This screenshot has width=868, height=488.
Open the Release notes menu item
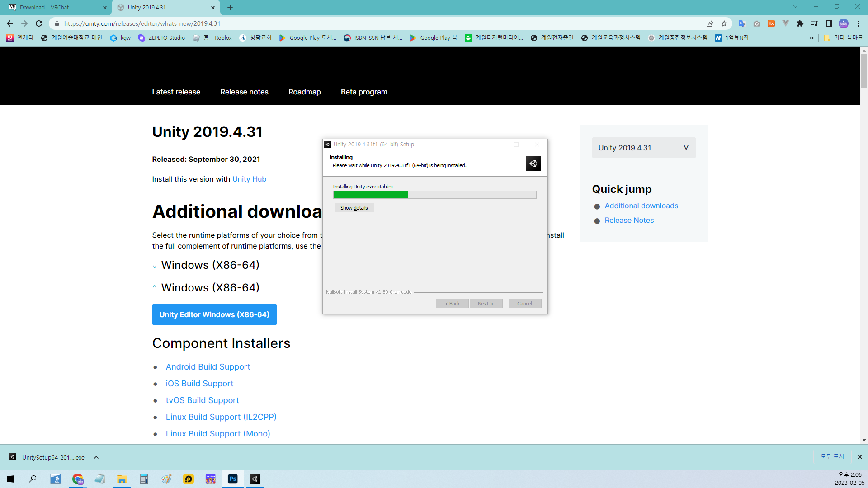click(244, 92)
